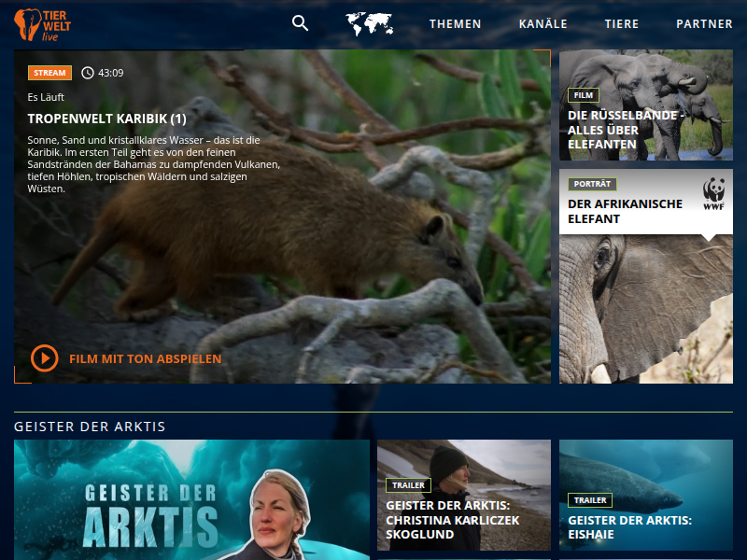Open the Kanäle menu
Screen dimensions: 747x560
pos(543,24)
